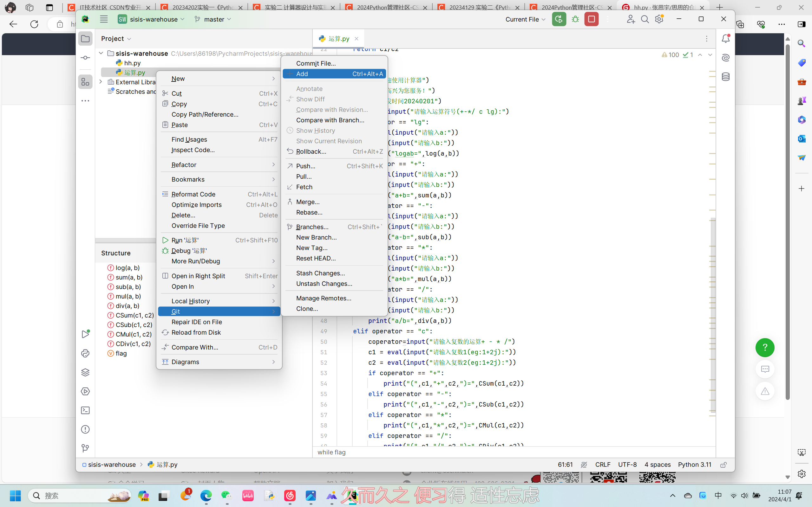Toggle the Structure tool window button
Image resolution: width=812 pixels, height=507 pixels.
(x=85, y=82)
